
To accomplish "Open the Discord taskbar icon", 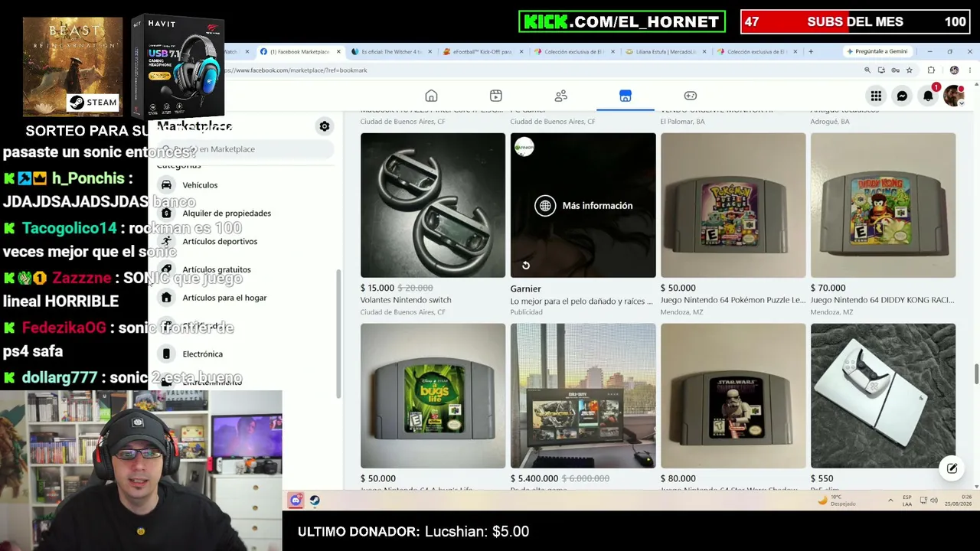I will coord(296,500).
